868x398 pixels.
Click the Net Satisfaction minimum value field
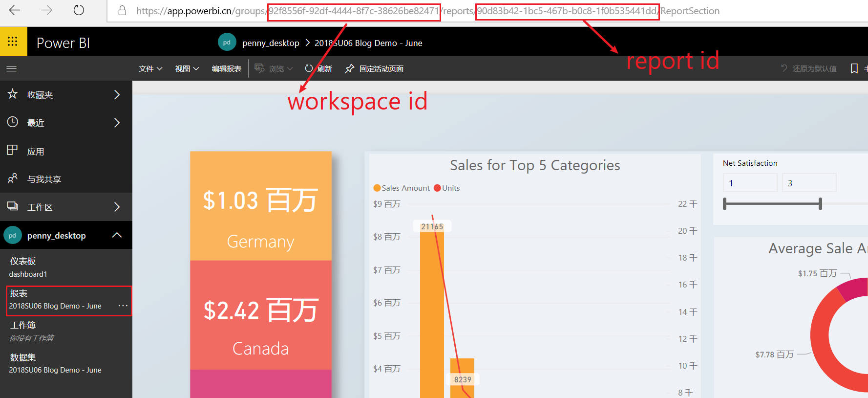[749, 183]
